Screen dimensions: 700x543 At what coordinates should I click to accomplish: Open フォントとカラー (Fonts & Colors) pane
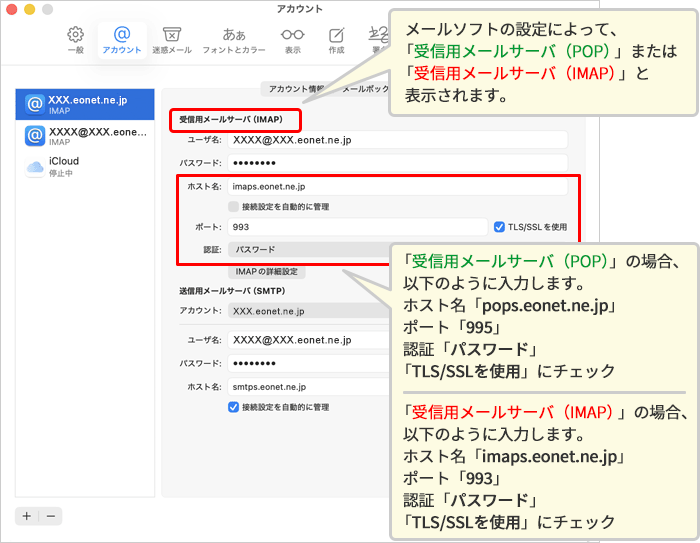coord(234,39)
